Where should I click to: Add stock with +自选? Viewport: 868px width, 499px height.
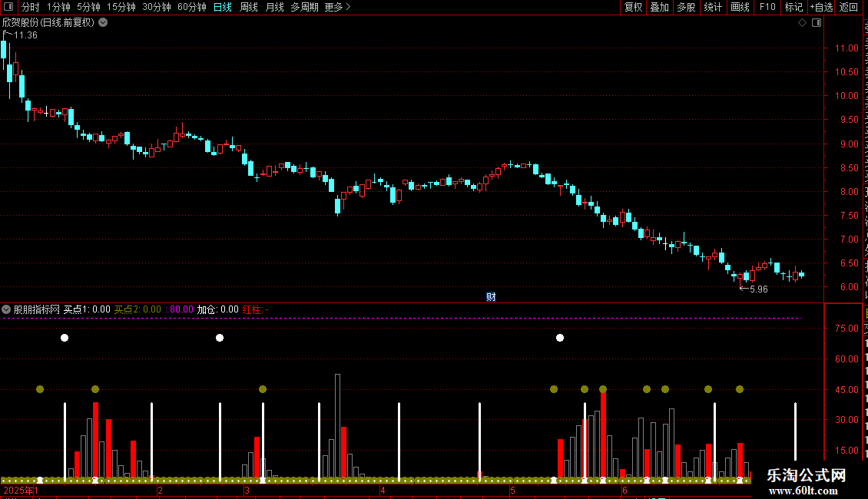point(821,7)
